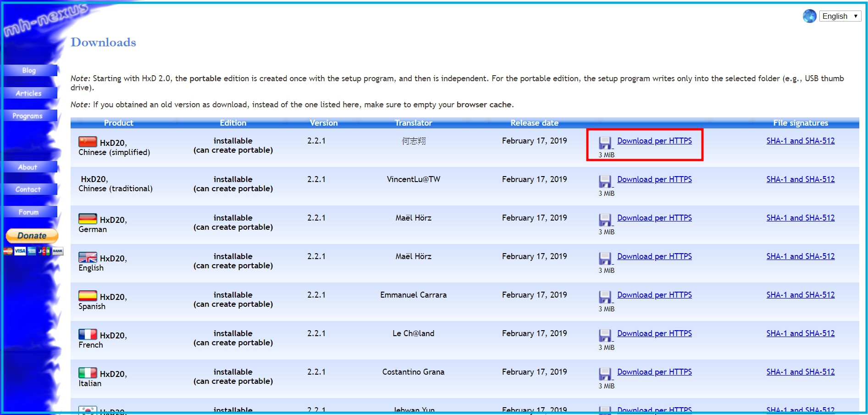Click the Translator column header
Screen dimensions: 868x415
[414, 123]
